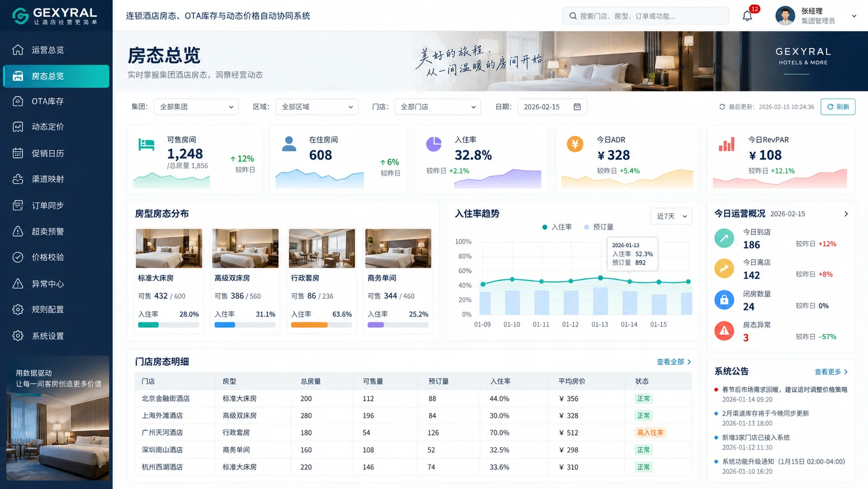The image size is (868, 489).
Task: Click chart data point at 01-13
Action: coord(600,278)
